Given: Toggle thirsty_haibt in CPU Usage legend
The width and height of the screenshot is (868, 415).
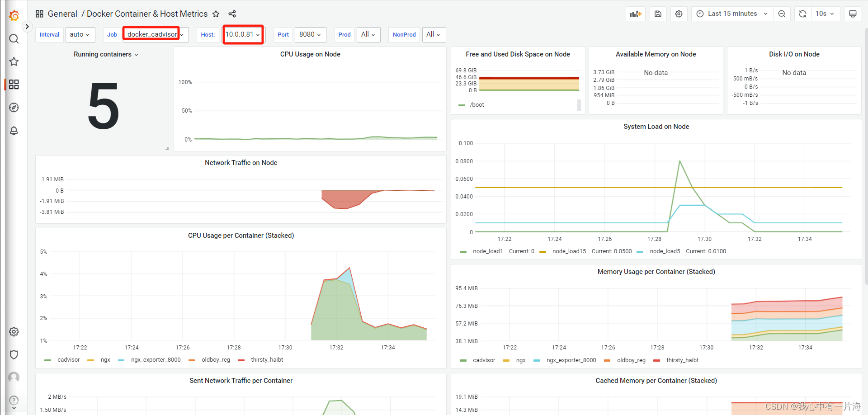Looking at the screenshot, I should pyautogui.click(x=267, y=360).
